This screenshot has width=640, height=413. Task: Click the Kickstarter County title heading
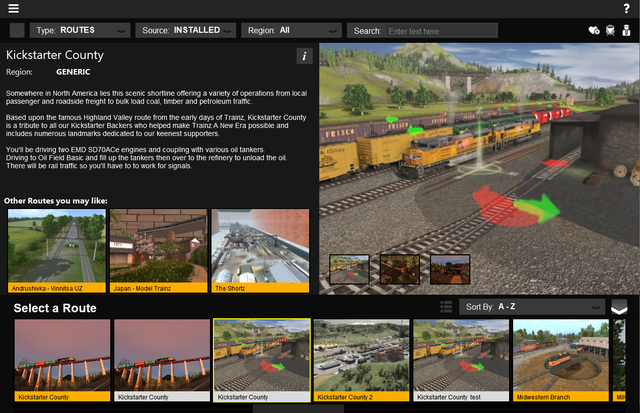point(55,55)
